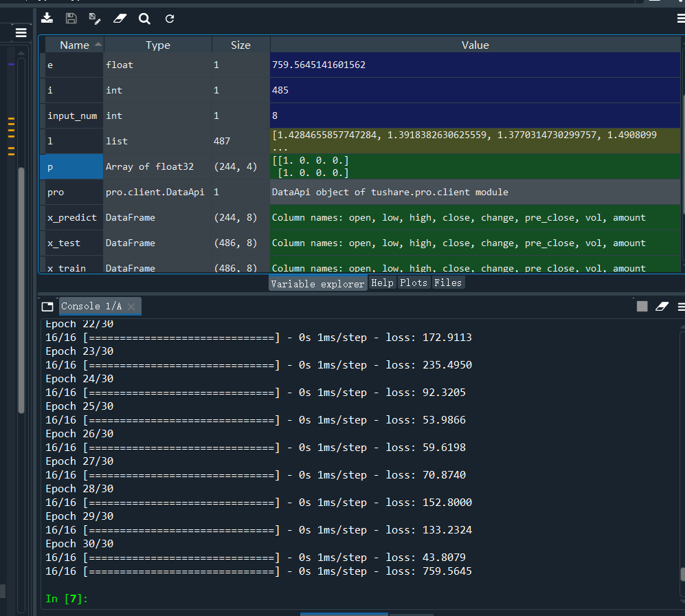Click the list value starting 1.4284655857747284
This screenshot has height=616, width=685.
[475, 141]
